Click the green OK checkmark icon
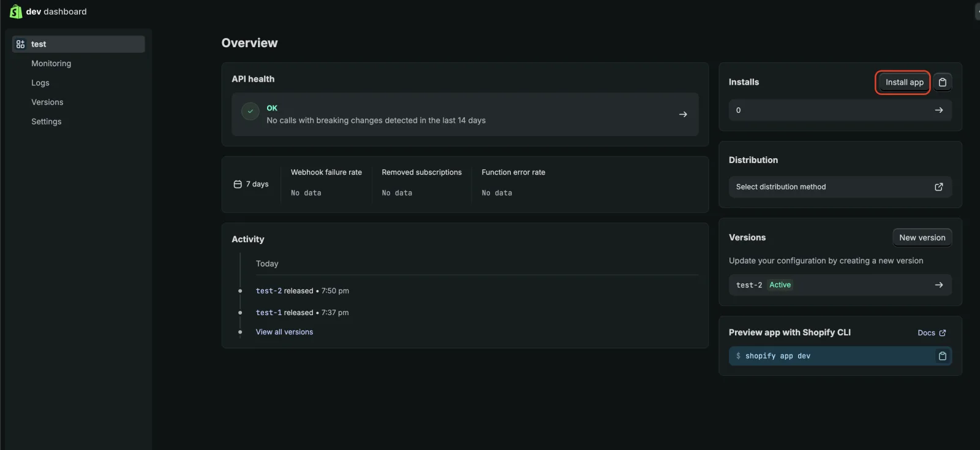This screenshot has width=980, height=450. pyautogui.click(x=251, y=112)
